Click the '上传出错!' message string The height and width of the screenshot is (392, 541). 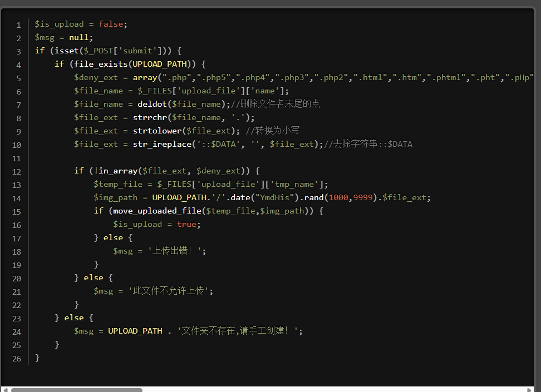point(174,251)
